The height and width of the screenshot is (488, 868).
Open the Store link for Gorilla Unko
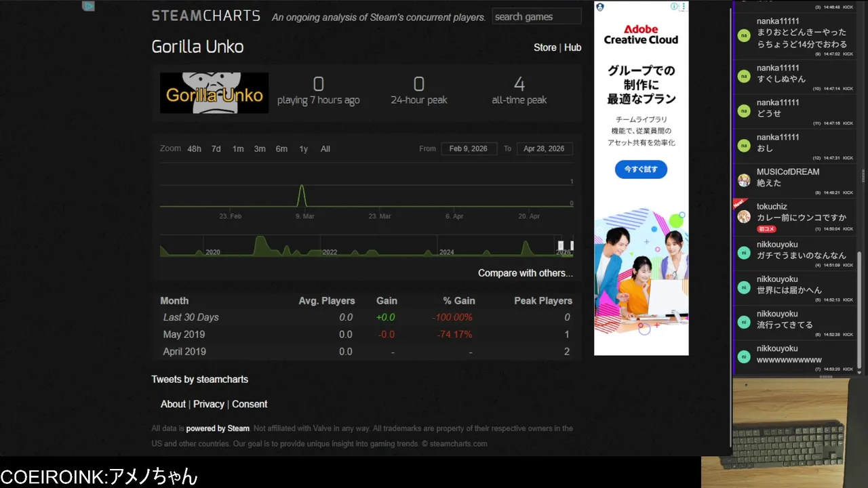pyautogui.click(x=545, y=47)
